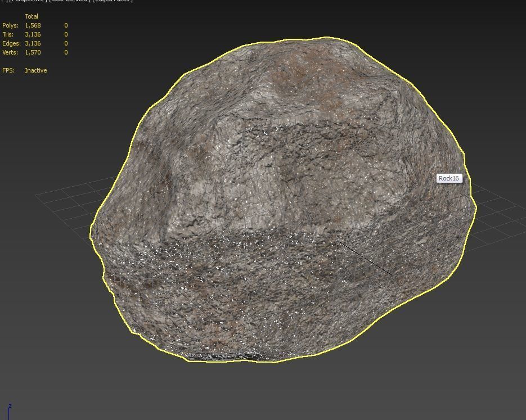Click the FPS: label
526x420 pixels.
click(8, 70)
